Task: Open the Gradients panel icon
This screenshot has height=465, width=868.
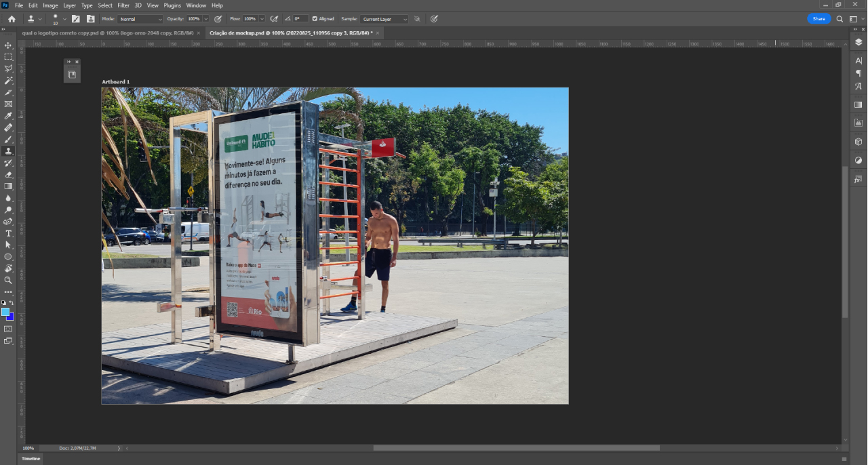Action: (x=858, y=104)
